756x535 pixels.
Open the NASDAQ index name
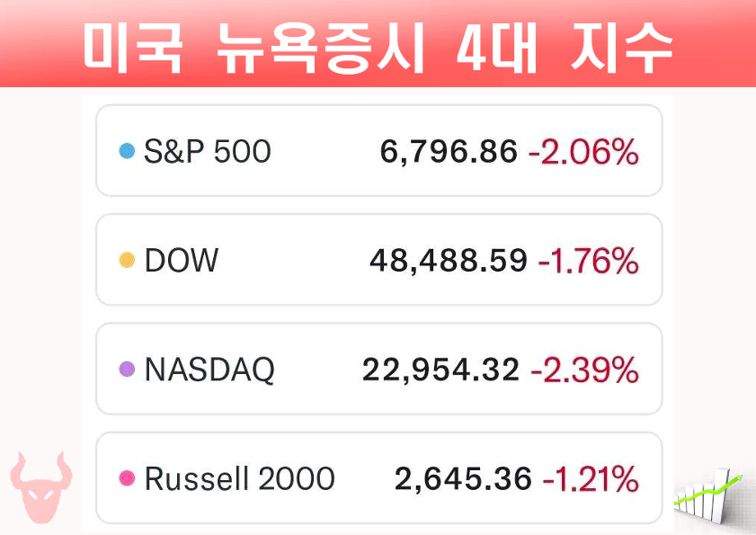click(x=209, y=370)
